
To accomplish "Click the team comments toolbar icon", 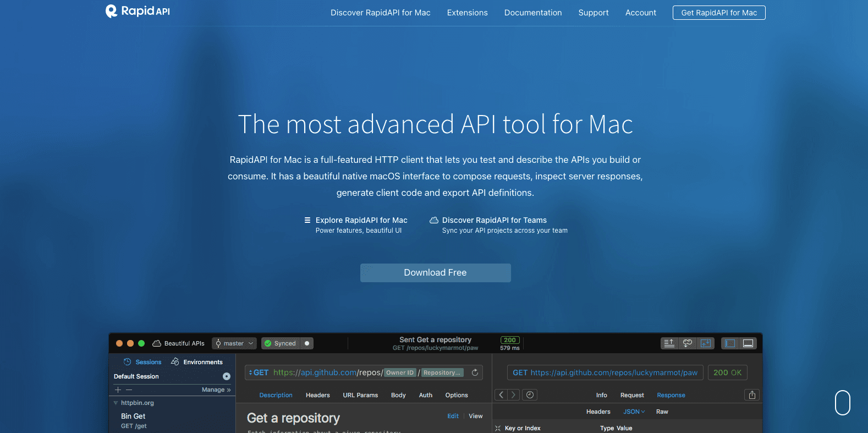I will 688,343.
